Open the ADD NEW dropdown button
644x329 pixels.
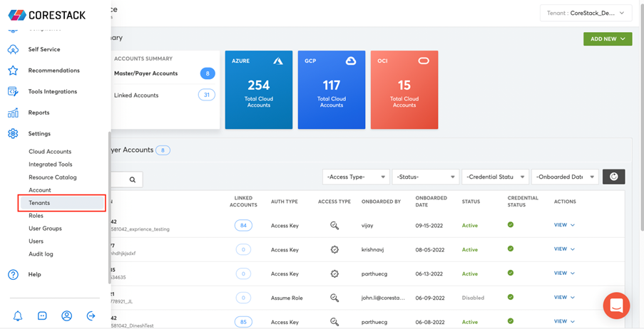[608, 39]
